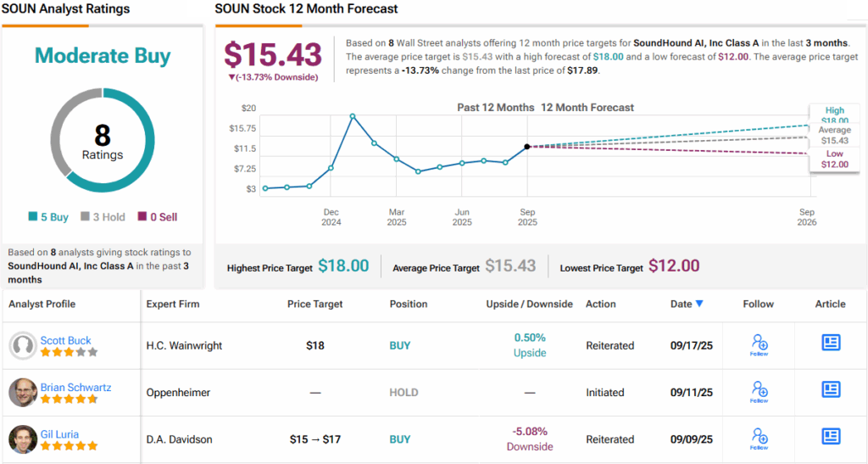Click the ratings donut chart
Viewport: 868px width, 464px height.
pyautogui.click(x=103, y=140)
